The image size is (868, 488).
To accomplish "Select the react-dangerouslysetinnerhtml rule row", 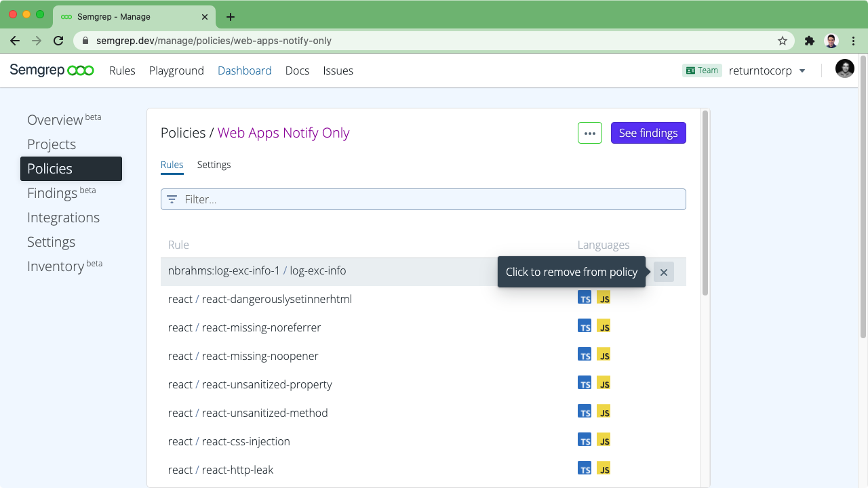I will coord(423,299).
